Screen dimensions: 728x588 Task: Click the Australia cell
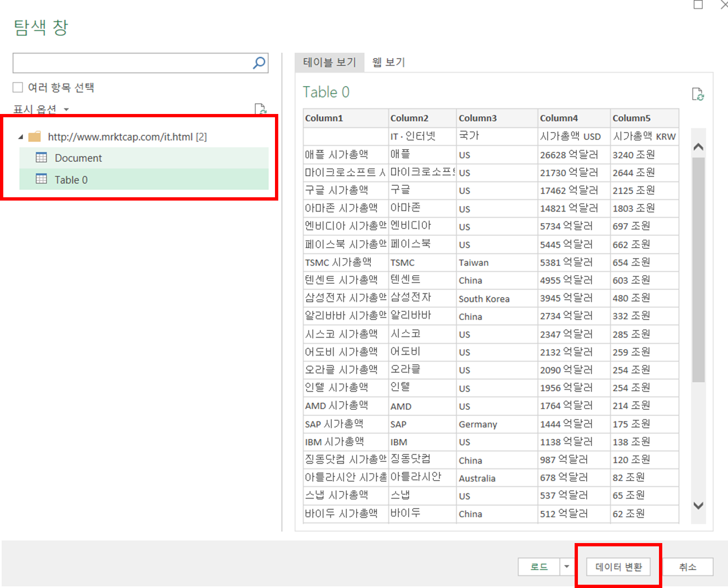pos(497,477)
